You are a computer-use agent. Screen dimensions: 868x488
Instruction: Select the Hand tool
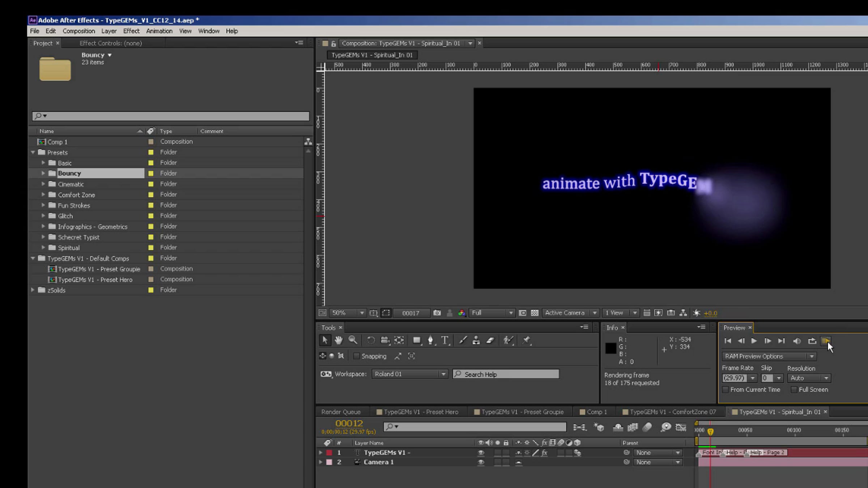coord(339,340)
